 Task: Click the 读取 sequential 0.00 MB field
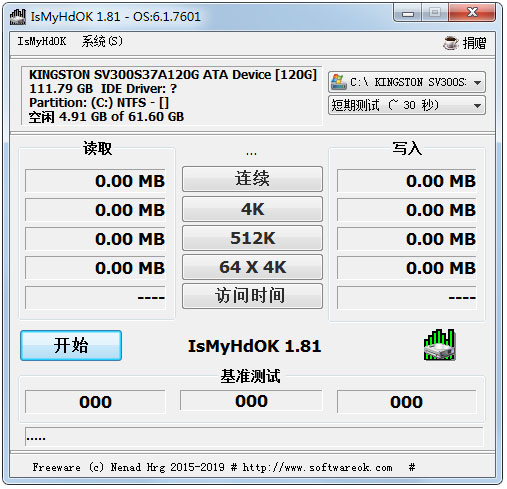click(95, 181)
